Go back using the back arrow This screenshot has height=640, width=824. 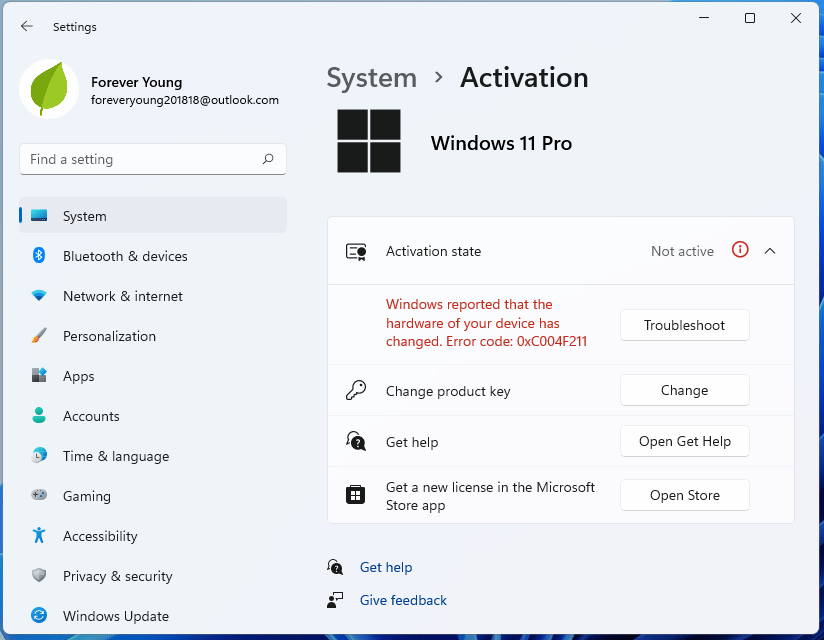26,26
